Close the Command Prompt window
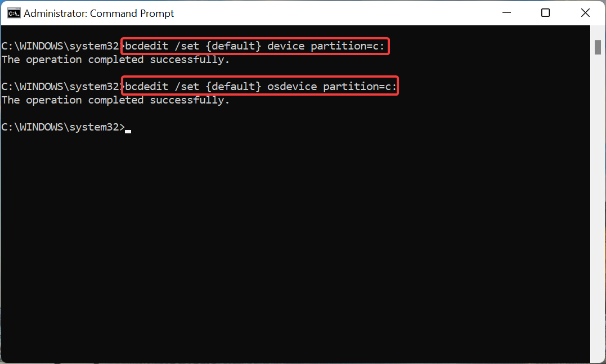This screenshot has width=606, height=364. [x=585, y=12]
